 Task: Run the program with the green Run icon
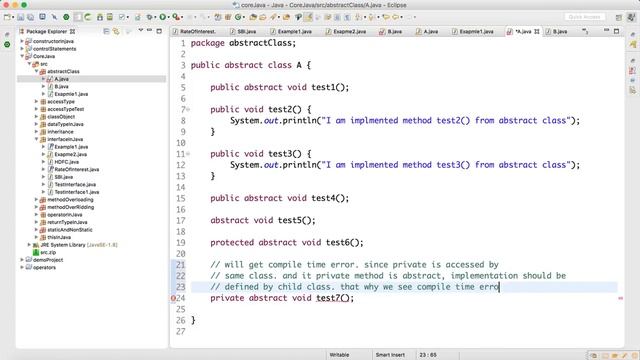click(162, 17)
